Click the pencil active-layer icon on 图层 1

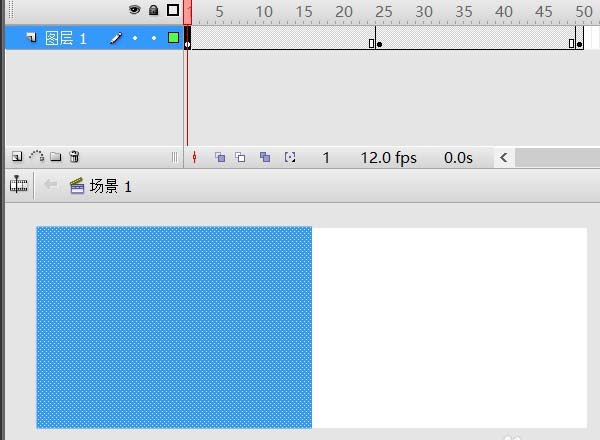(x=116, y=38)
